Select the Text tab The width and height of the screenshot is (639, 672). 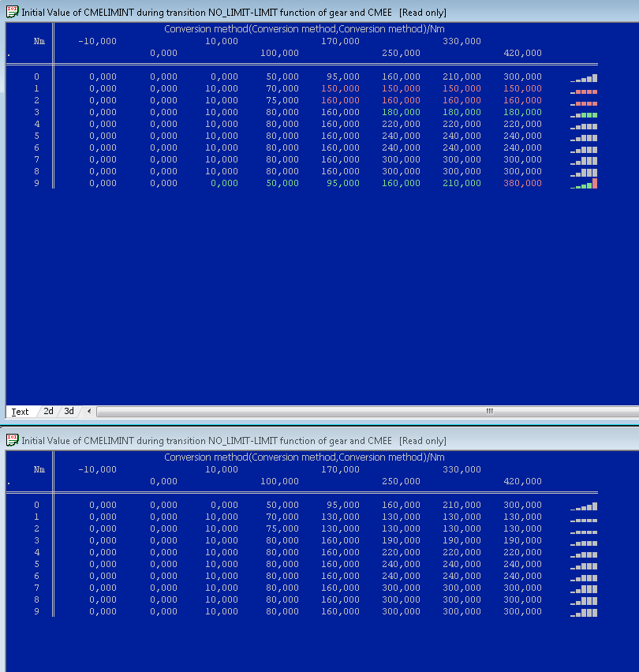tap(21, 412)
